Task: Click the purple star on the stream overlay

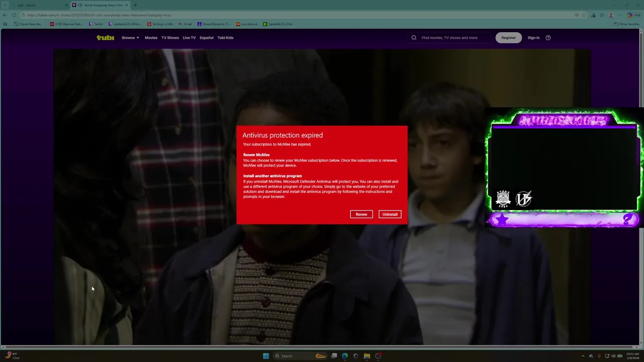Action: (x=503, y=219)
